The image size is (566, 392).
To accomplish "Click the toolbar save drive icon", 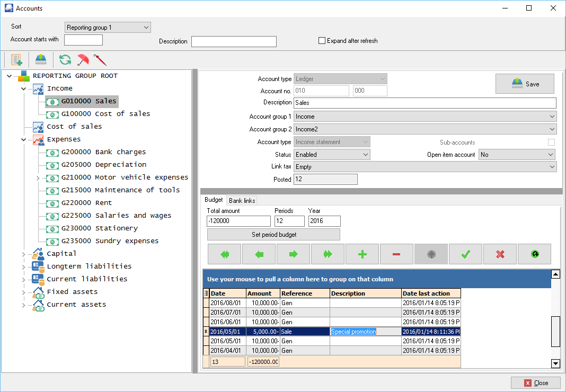I will pos(41,59).
